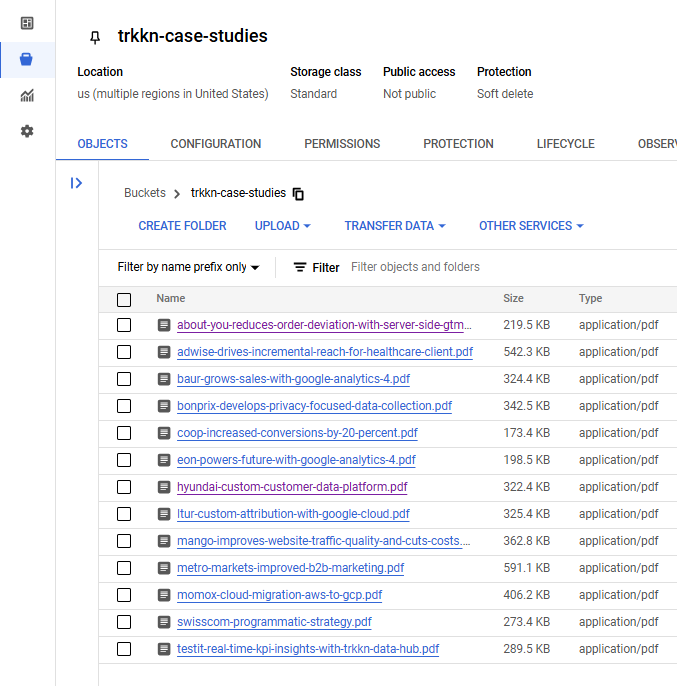Viewport: 677px width, 686px height.
Task: Open the Settings gear sidebar icon
Action: click(27, 131)
